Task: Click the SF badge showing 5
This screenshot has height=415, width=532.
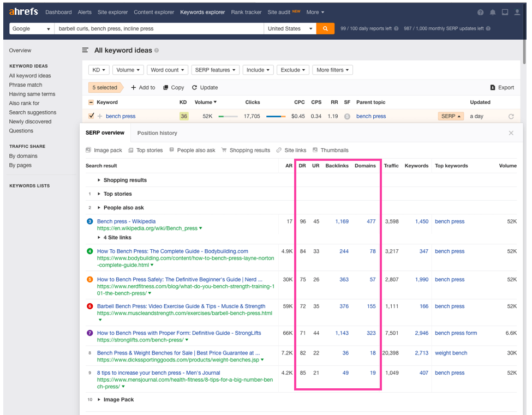Action: (x=347, y=116)
